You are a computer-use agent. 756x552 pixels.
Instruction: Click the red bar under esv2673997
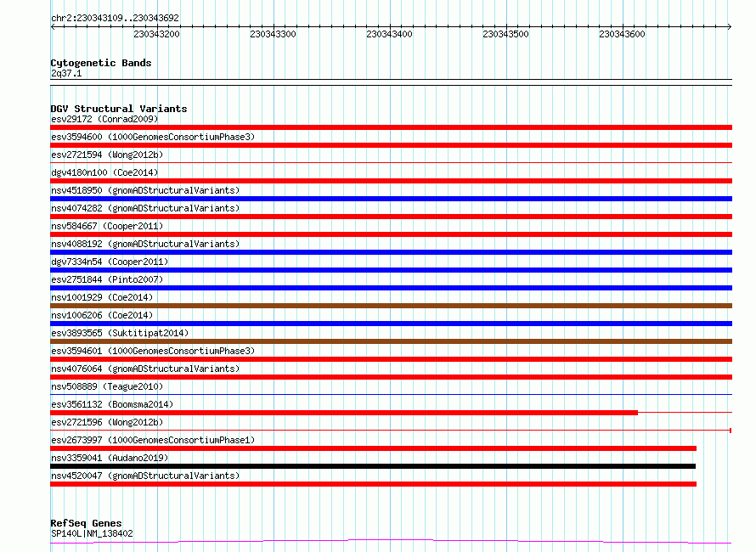pos(373,448)
